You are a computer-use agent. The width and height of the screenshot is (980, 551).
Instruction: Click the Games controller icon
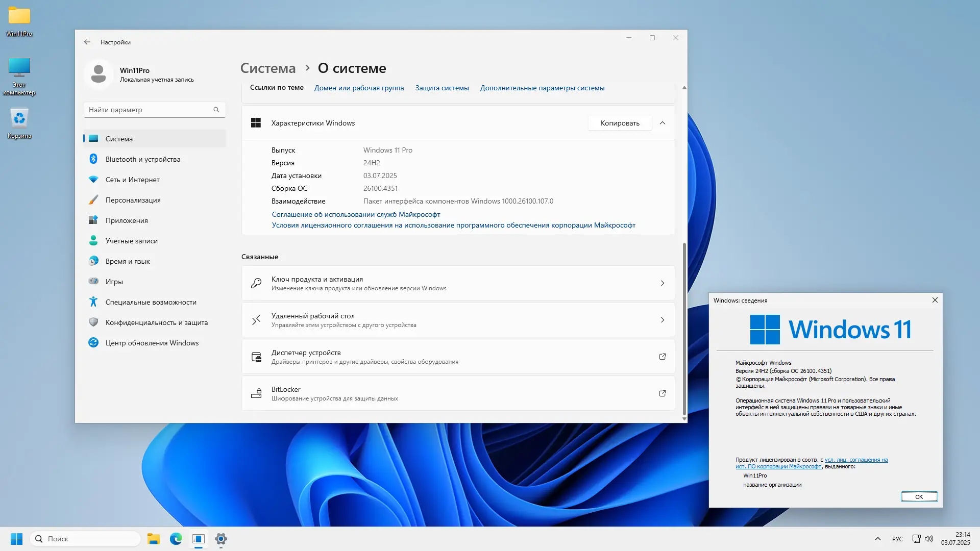[x=93, y=281]
